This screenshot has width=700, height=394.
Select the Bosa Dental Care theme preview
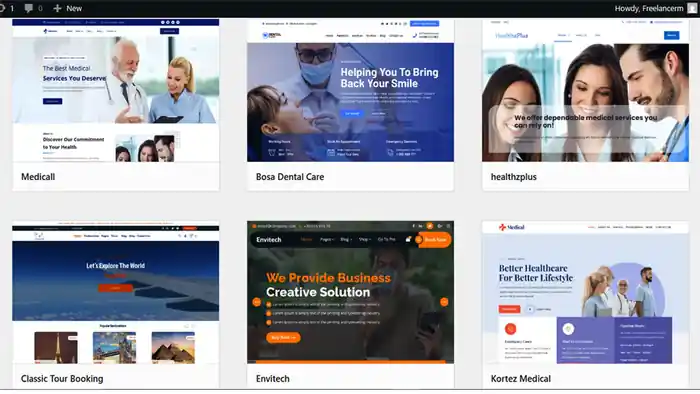point(350,90)
